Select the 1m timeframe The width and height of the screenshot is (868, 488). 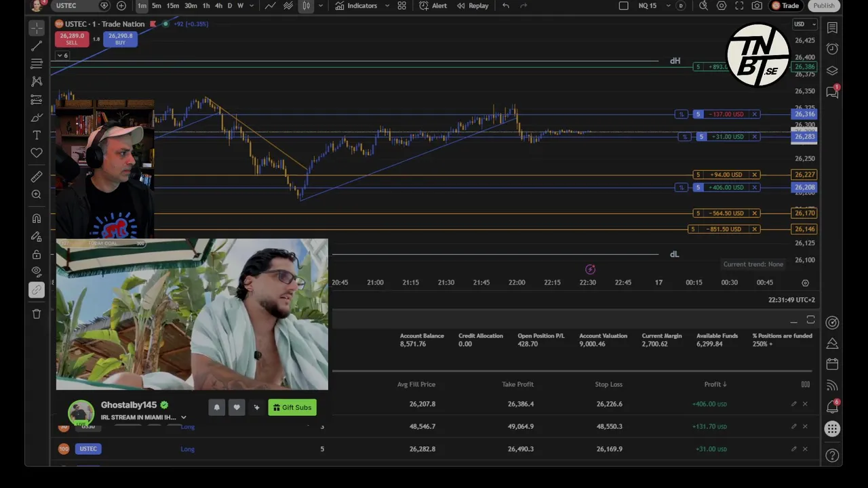point(142,5)
